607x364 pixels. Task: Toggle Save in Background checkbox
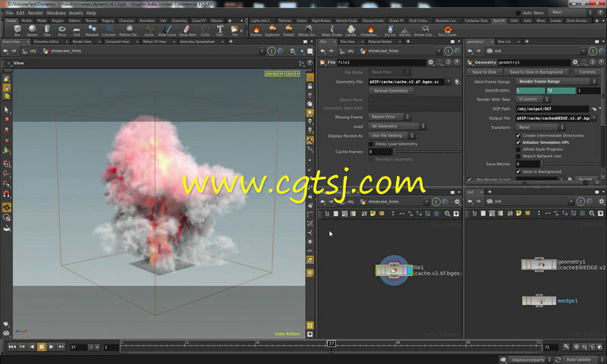point(518,171)
